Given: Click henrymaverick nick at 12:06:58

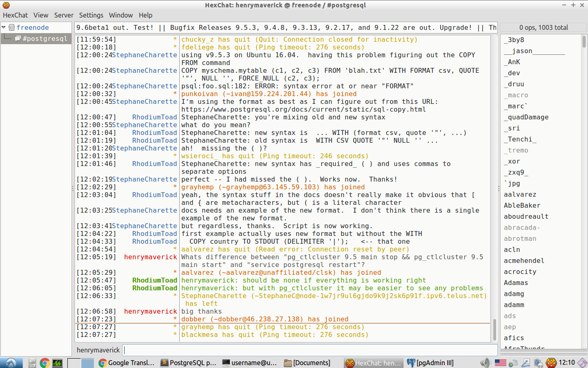Looking at the screenshot, I should 151,312.
